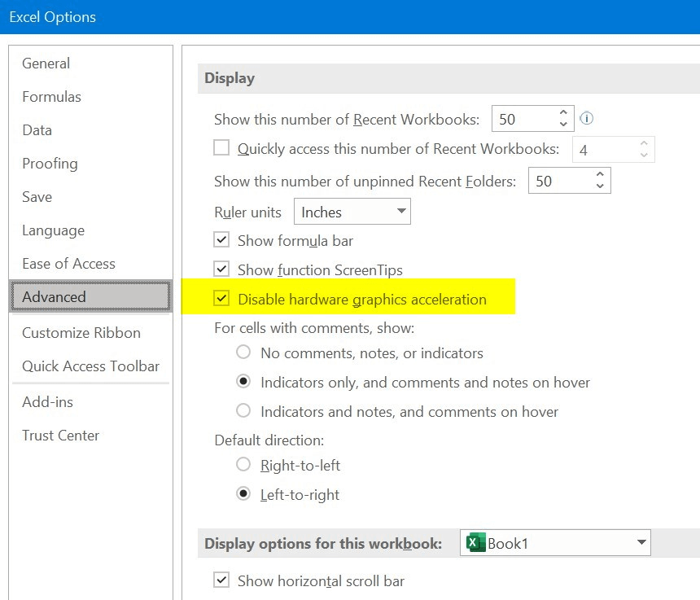Uncheck Disable hardware graphics acceleration
This screenshot has width=700, height=600.
[221, 299]
